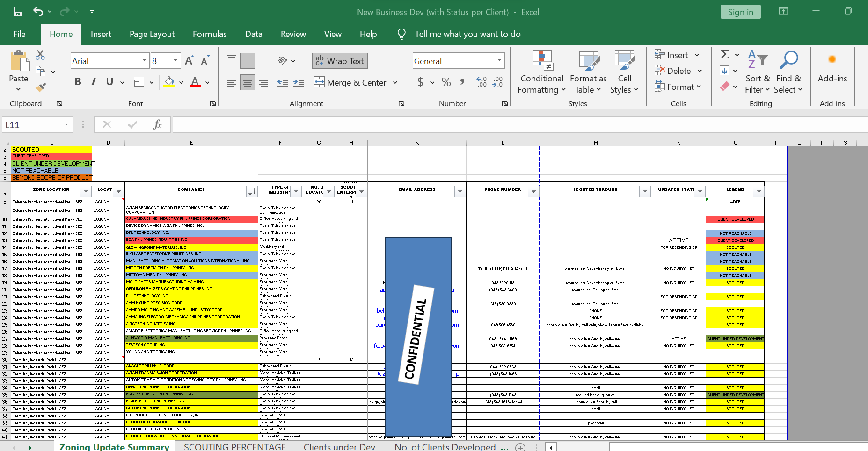Right-align the cell text
The width and height of the screenshot is (868, 451).
263,82
